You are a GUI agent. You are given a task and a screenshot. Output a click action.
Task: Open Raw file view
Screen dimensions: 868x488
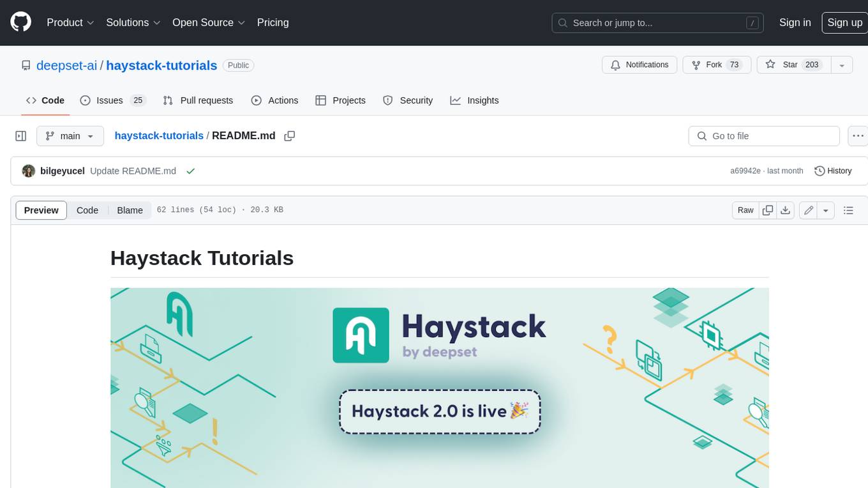745,210
